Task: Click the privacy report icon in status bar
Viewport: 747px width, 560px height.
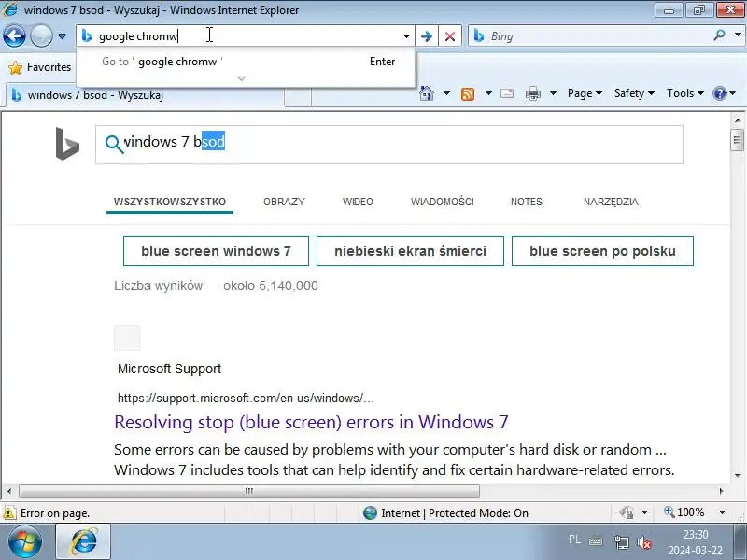Action: tap(627, 512)
